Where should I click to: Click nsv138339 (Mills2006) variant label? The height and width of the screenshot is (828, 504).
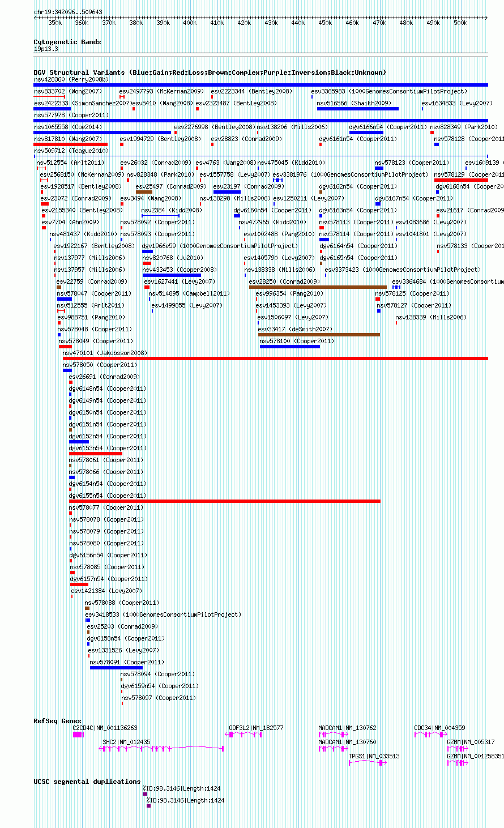point(432,317)
